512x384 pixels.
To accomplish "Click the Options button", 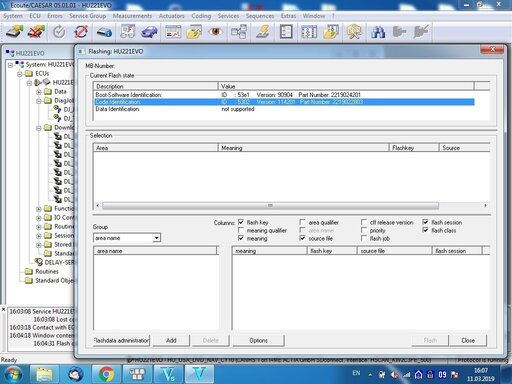I will click(x=258, y=340).
